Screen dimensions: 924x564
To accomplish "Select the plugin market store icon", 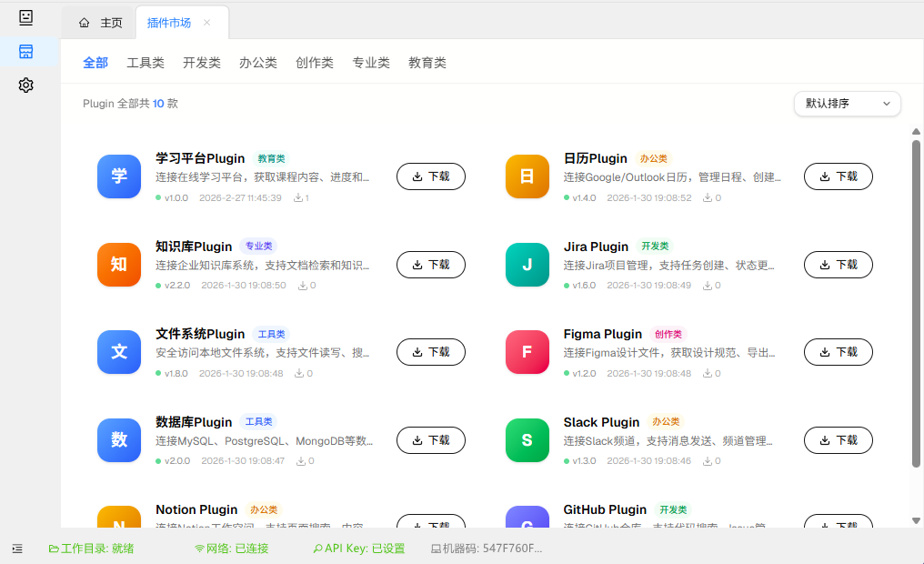I will click(x=26, y=51).
